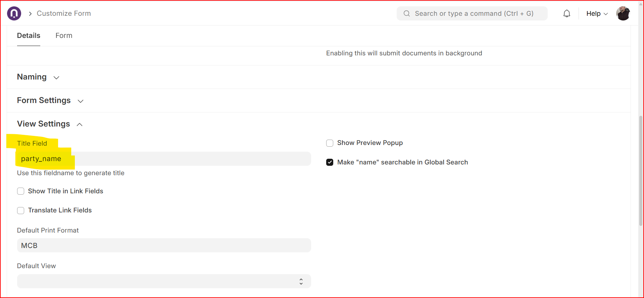Focus the Title Field input
The height and width of the screenshot is (298, 644).
click(164, 159)
